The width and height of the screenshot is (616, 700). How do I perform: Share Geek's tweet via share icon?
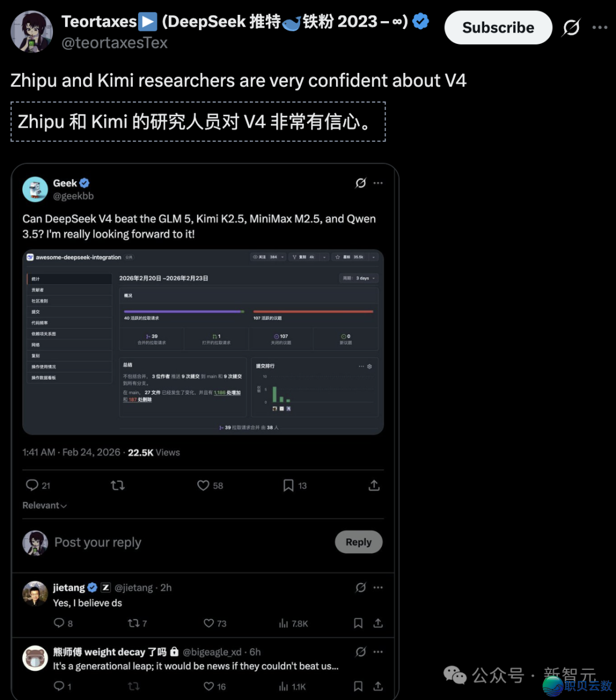pos(374,485)
